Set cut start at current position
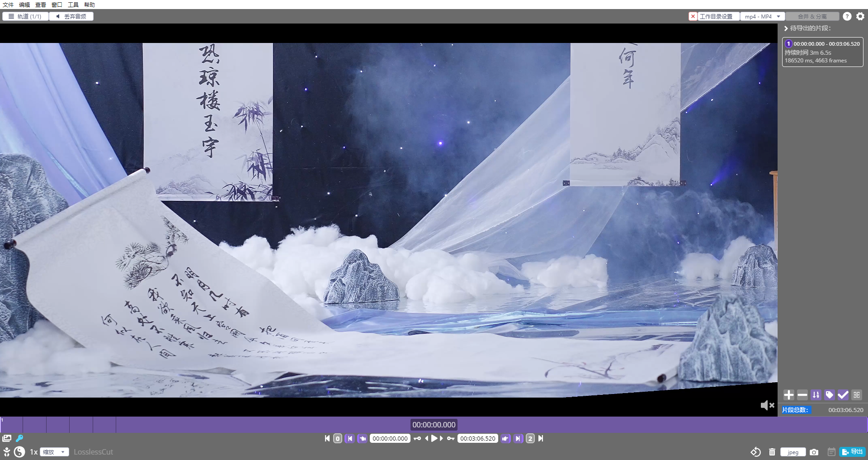The image size is (868, 460). (x=362, y=438)
